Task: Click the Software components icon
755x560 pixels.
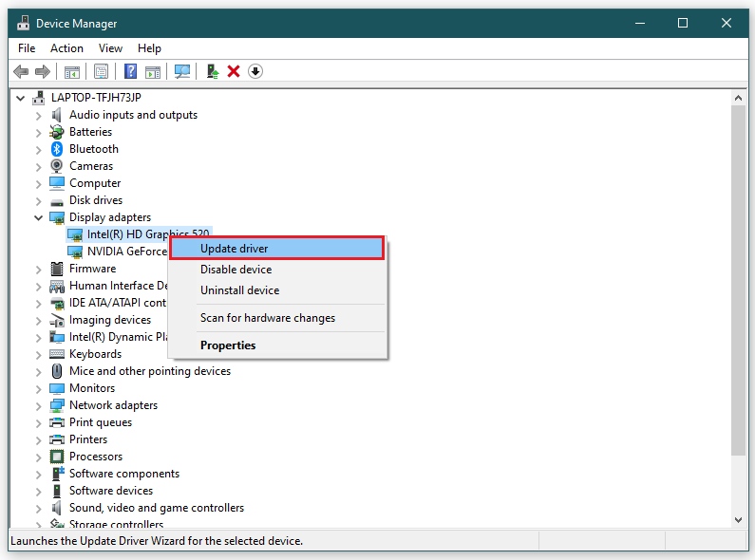Action: (x=58, y=474)
